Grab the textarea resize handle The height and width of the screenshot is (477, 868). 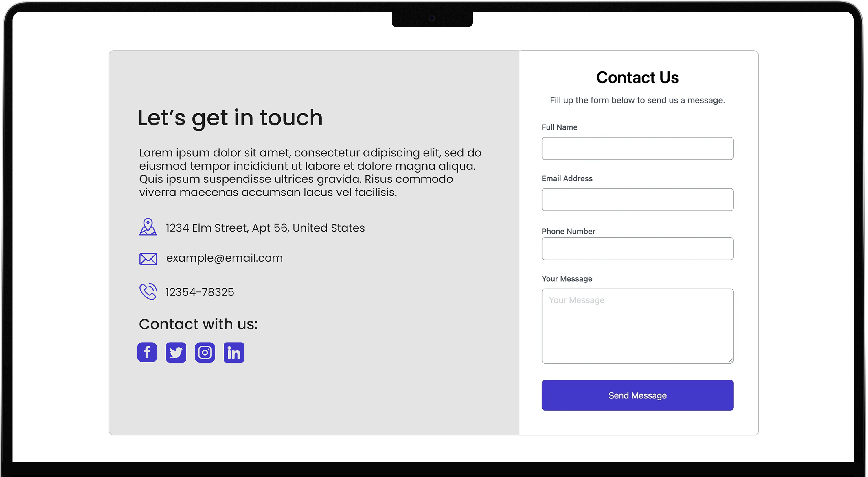730,360
